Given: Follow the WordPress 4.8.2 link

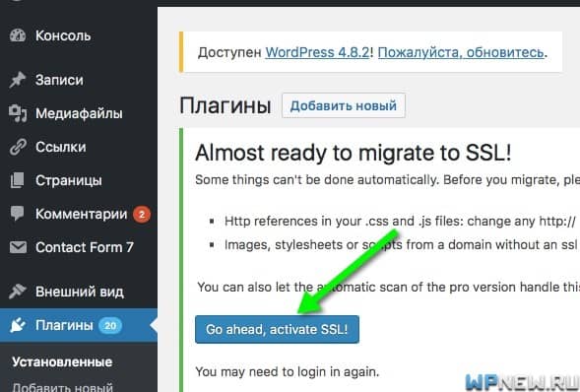Looking at the screenshot, I should coord(317,52).
